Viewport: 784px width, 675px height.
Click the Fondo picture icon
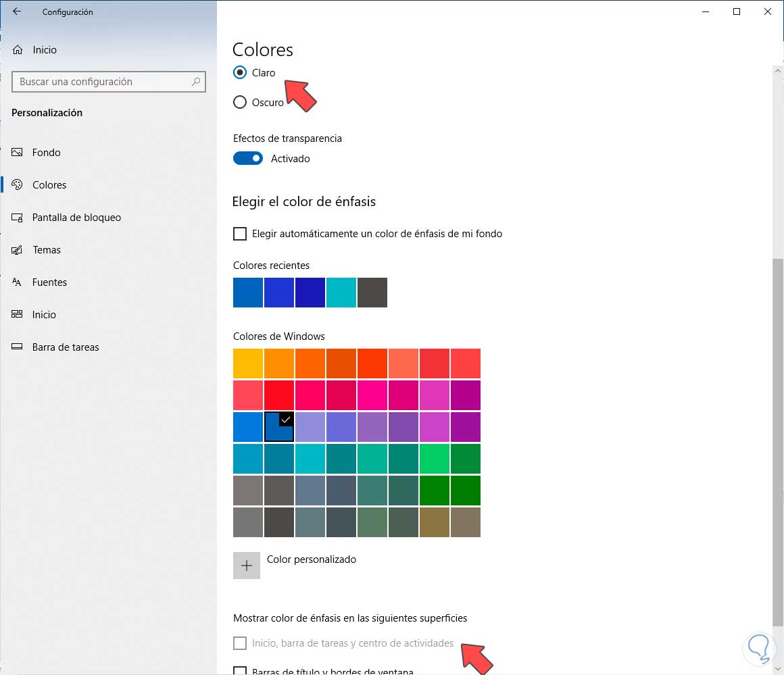coord(17,152)
